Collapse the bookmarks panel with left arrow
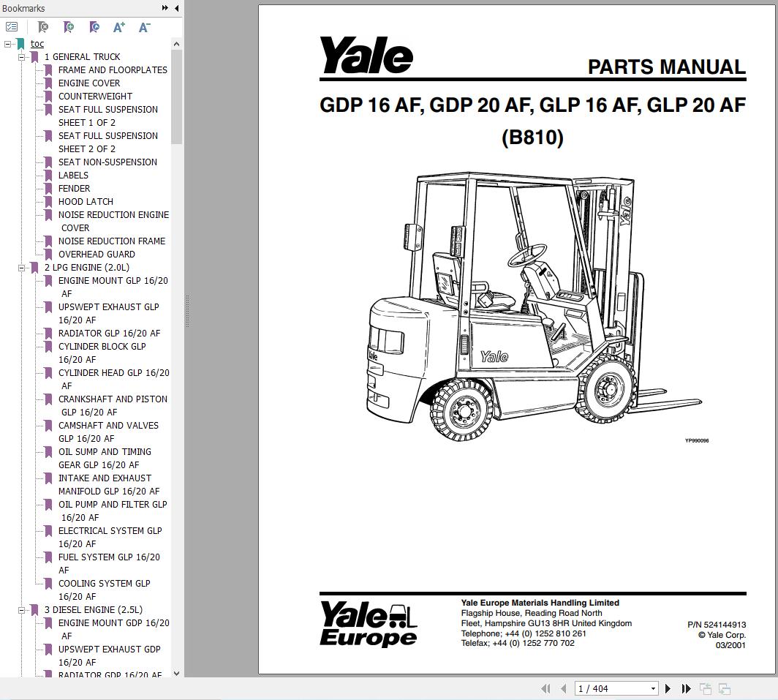This screenshot has width=778, height=700. 177,8
